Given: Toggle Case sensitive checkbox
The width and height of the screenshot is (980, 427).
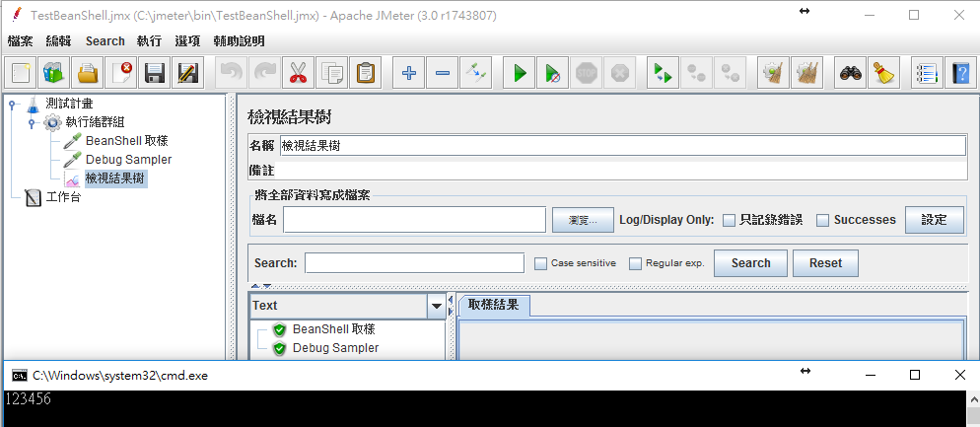Looking at the screenshot, I should pos(540,264).
